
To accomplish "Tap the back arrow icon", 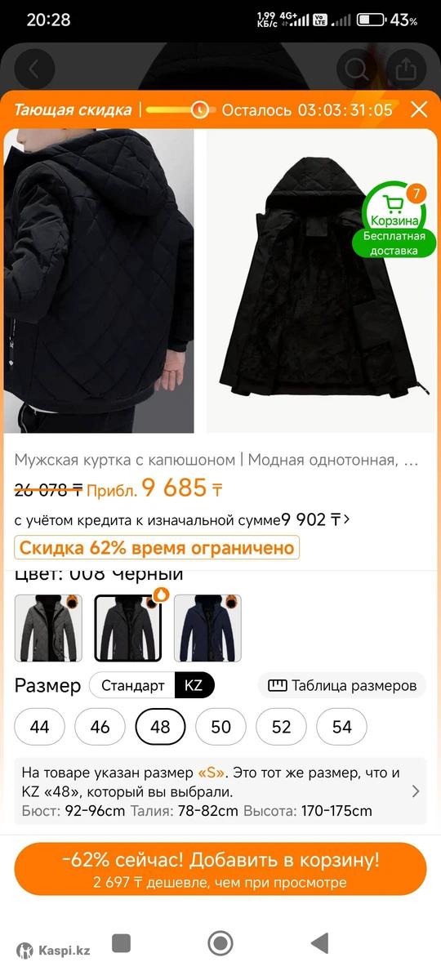I will (34, 69).
